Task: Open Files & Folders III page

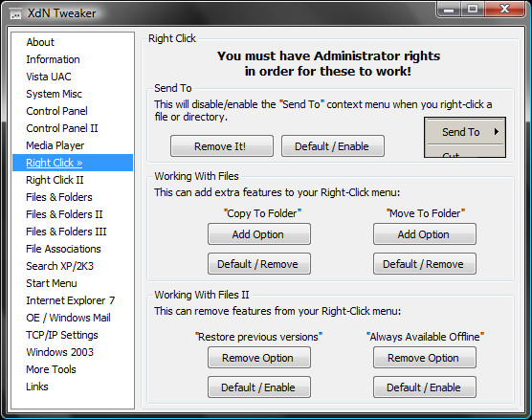Action: (x=66, y=232)
